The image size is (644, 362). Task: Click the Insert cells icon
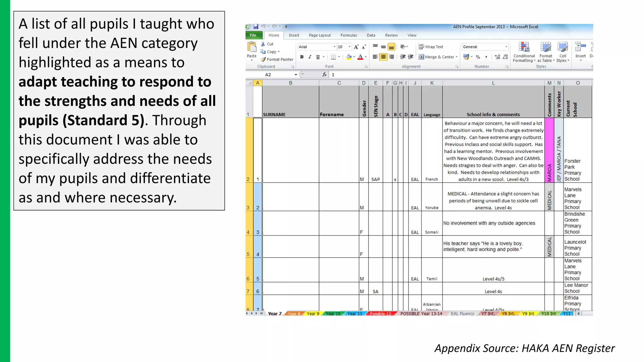[x=580, y=47]
